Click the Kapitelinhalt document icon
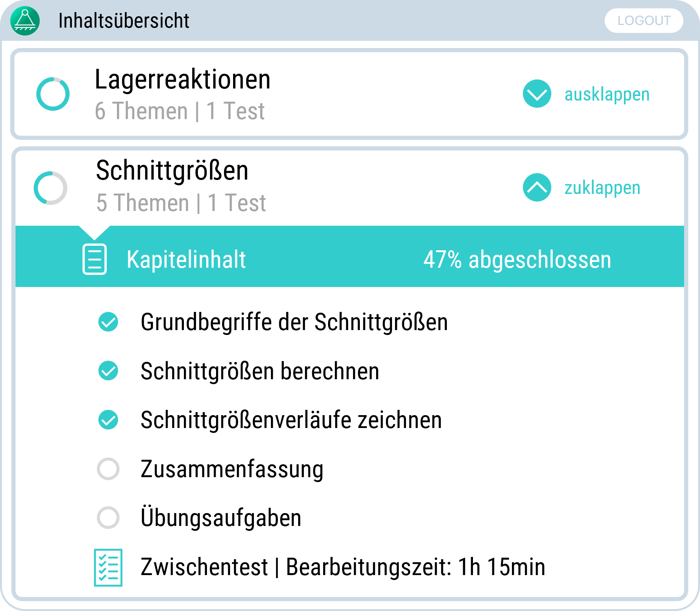 pos(95,259)
